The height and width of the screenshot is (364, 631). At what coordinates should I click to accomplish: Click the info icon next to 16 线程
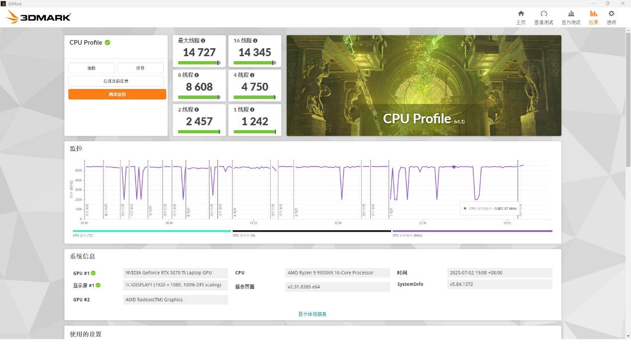(255, 41)
